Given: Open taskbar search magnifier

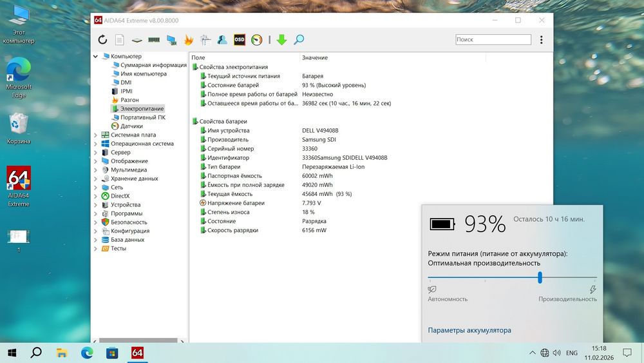Looking at the screenshot, I should click(x=36, y=353).
